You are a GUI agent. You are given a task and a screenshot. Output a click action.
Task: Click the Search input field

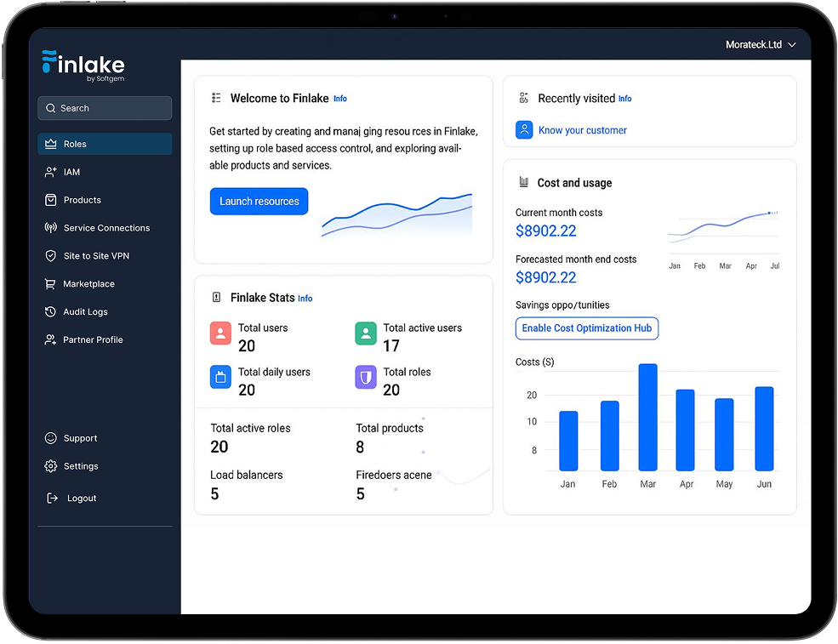(x=105, y=108)
